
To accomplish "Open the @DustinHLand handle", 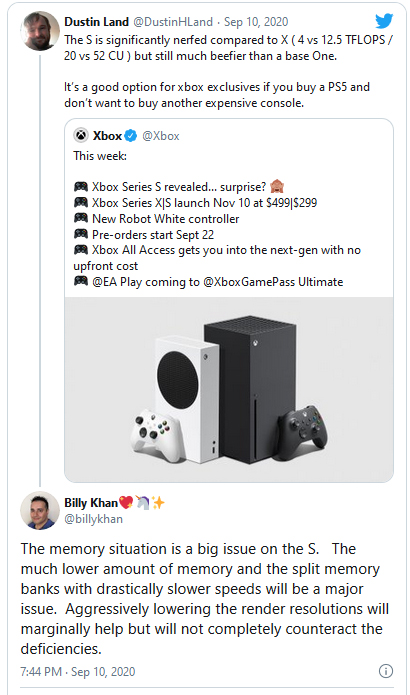I will coord(173,22).
